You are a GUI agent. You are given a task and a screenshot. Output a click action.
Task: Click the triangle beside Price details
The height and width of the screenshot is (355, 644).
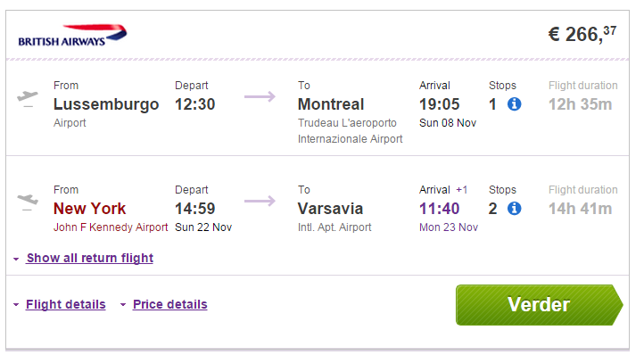[123, 305]
